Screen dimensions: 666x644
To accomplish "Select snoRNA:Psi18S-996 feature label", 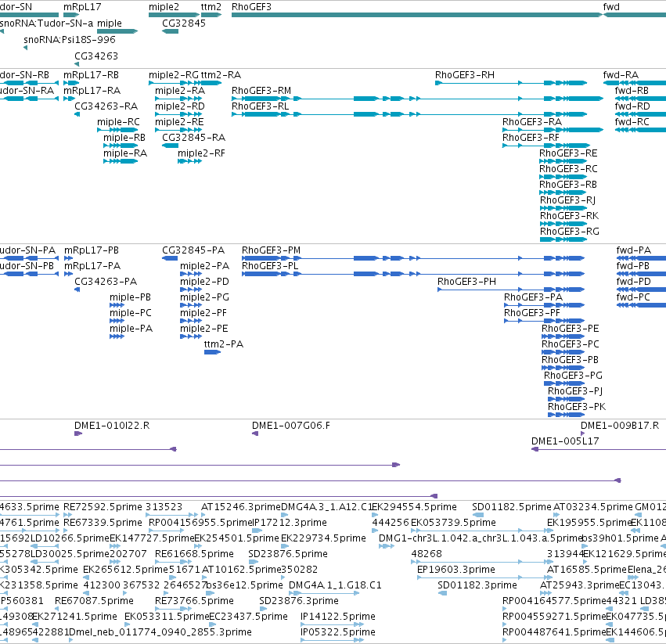I will click(x=70, y=39).
